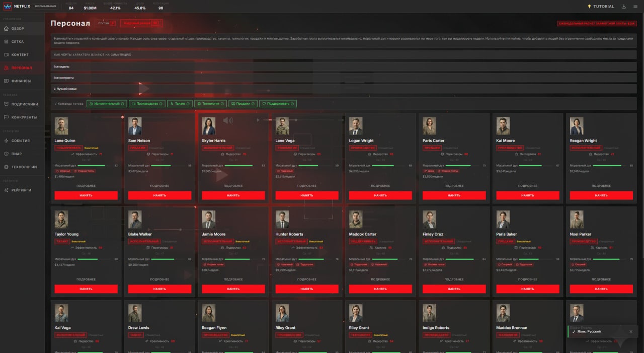Hire Lane Quinn with Нанять button
The height and width of the screenshot is (353, 644).
(x=86, y=195)
